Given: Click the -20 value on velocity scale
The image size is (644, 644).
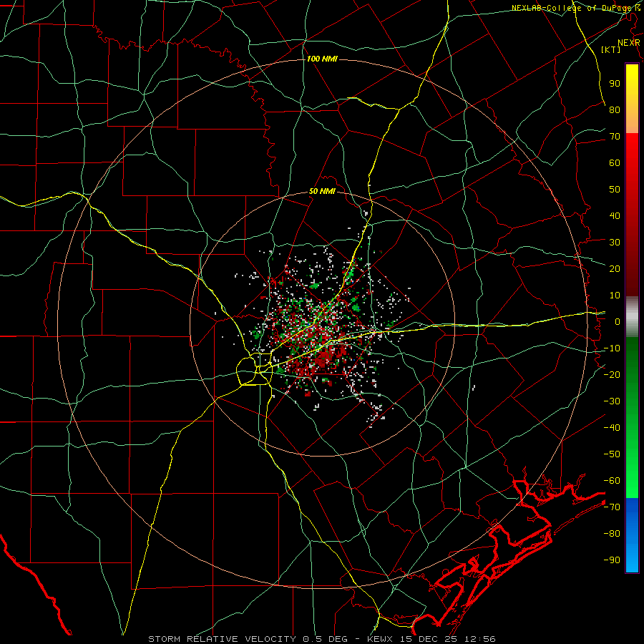Looking at the screenshot, I should [x=612, y=374].
